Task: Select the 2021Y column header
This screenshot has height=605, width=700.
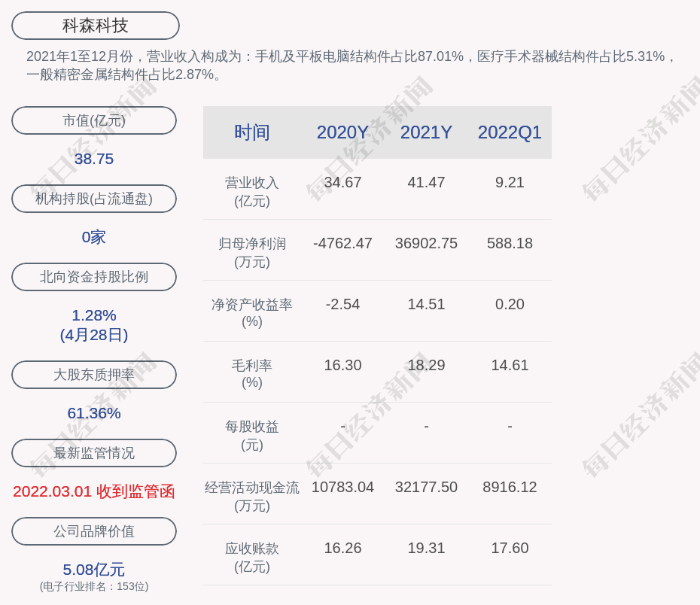Action: [x=426, y=132]
